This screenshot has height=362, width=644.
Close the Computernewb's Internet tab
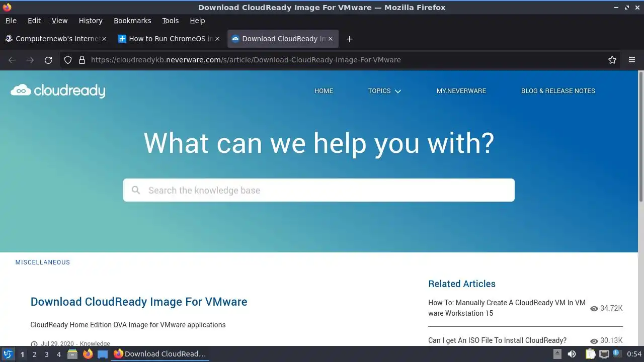click(x=104, y=39)
